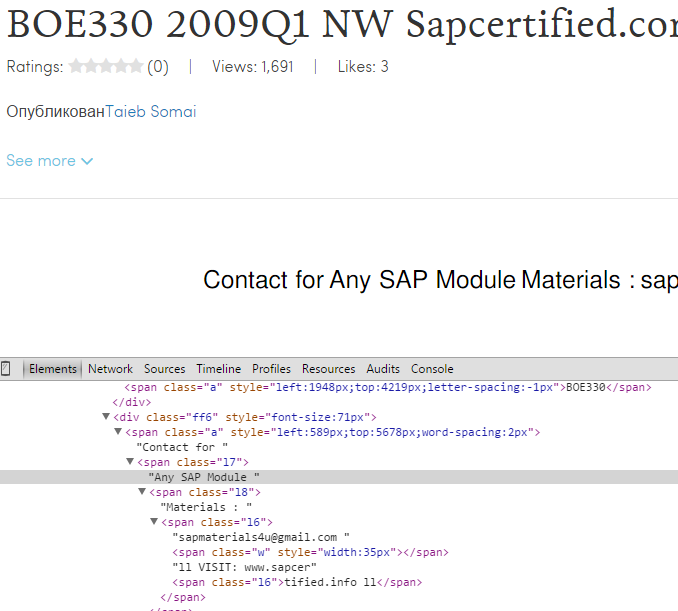Select the "Any SAP Module" text node

coord(204,477)
